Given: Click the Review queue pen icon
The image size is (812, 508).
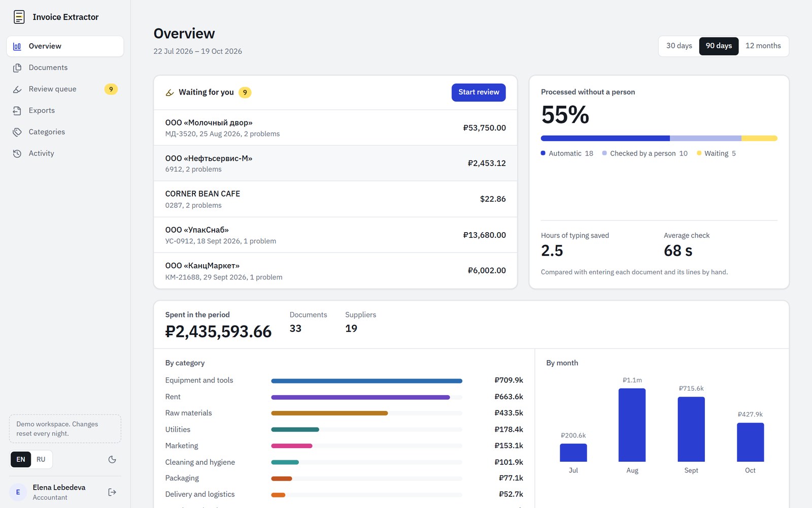Looking at the screenshot, I should click(x=17, y=89).
